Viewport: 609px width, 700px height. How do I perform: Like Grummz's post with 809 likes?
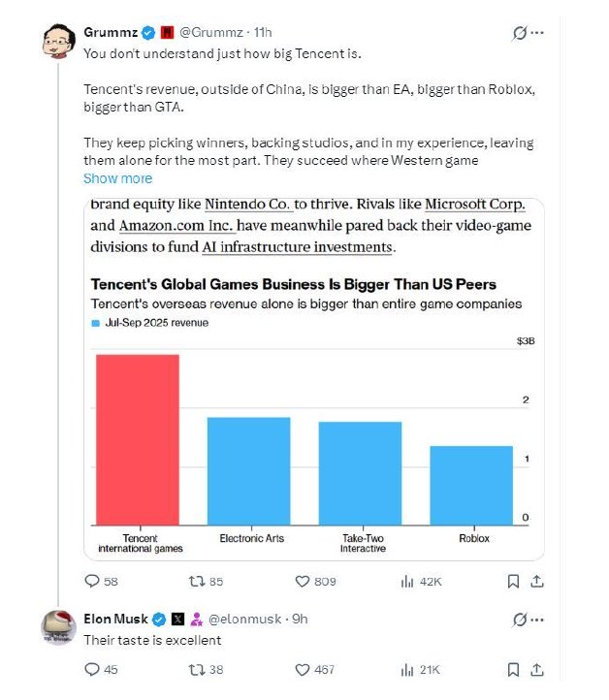(x=303, y=581)
